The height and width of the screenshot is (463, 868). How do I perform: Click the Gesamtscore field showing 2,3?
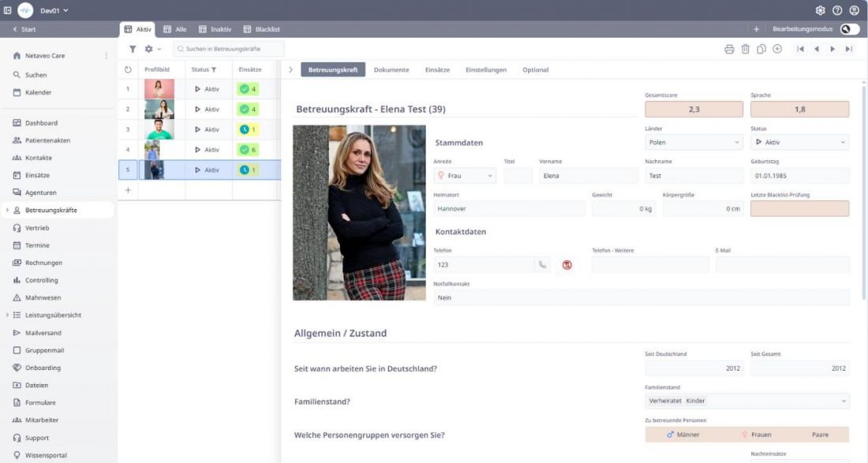click(694, 110)
